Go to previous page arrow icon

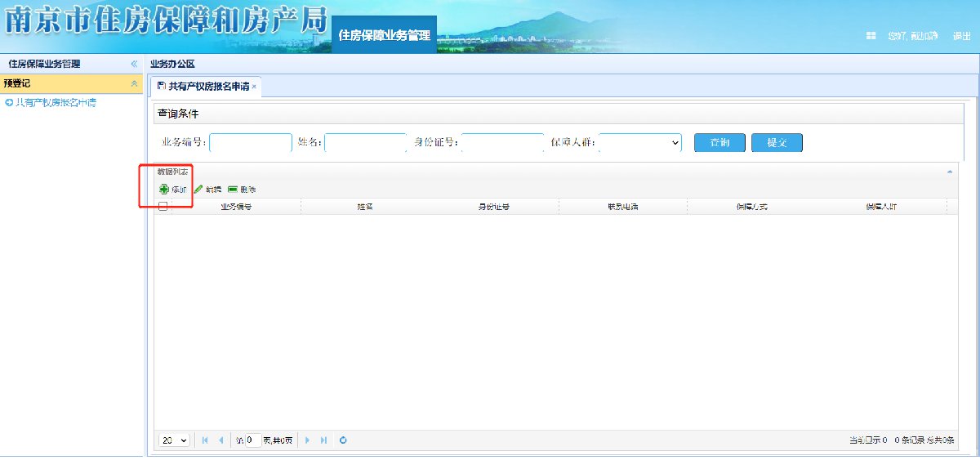pos(220,440)
